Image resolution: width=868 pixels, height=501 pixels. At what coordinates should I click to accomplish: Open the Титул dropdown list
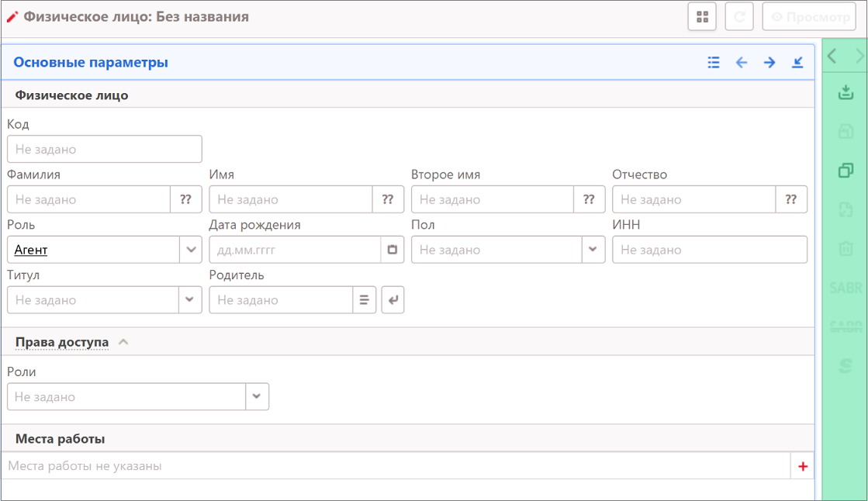[x=191, y=300]
